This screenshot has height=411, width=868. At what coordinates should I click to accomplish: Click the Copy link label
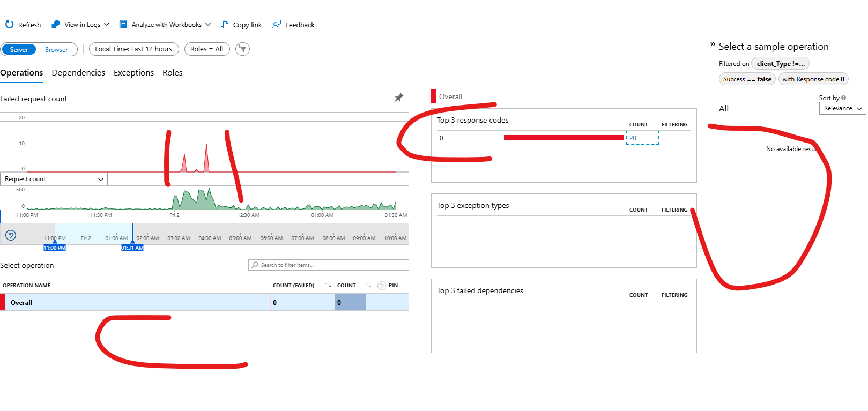point(247,25)
